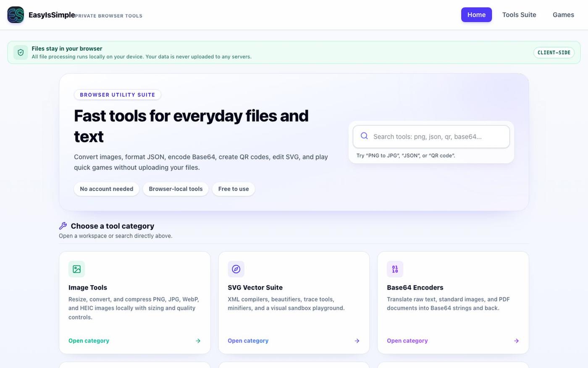Click the Free to use pill
The image size is (588, 368).
click(x=234, y=189)
